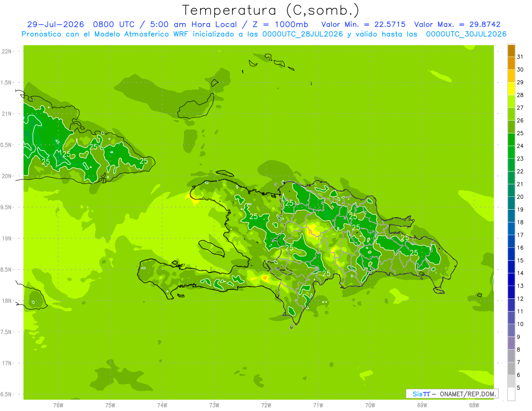Image resolution: width=532 pixels, height=411 pixels.
Task: Pick the blue legend swatch between 14 and 15
Action: (511, 267)
